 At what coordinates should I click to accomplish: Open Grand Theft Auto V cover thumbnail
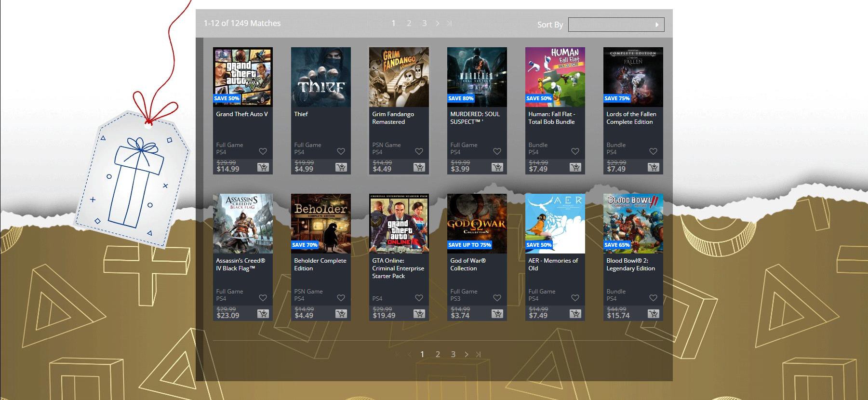pos(243,77)
